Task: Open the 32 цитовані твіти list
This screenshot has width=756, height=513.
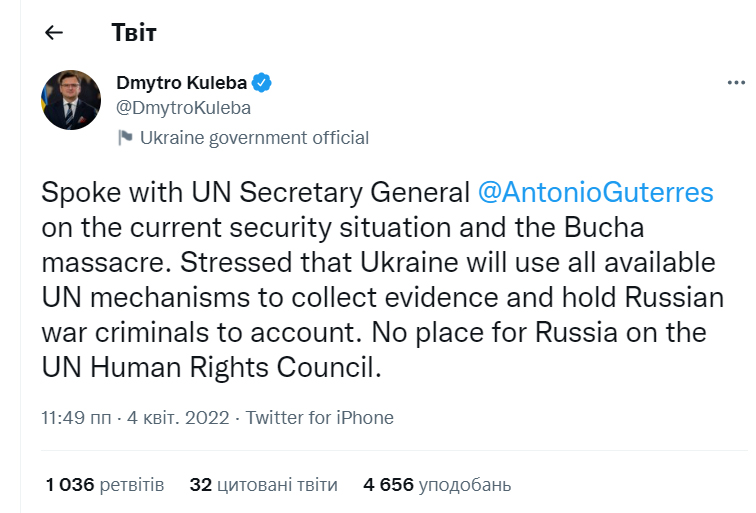Action: 263,485
